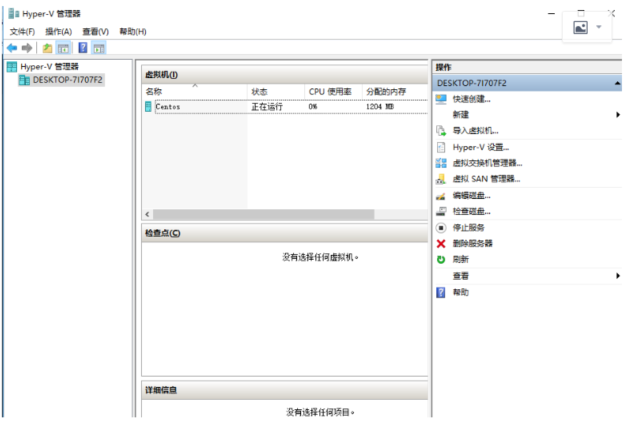This screenshot has height=421, width=628.
Task: Click the 正在运行 status cell
Action: [x=267, y=107]
